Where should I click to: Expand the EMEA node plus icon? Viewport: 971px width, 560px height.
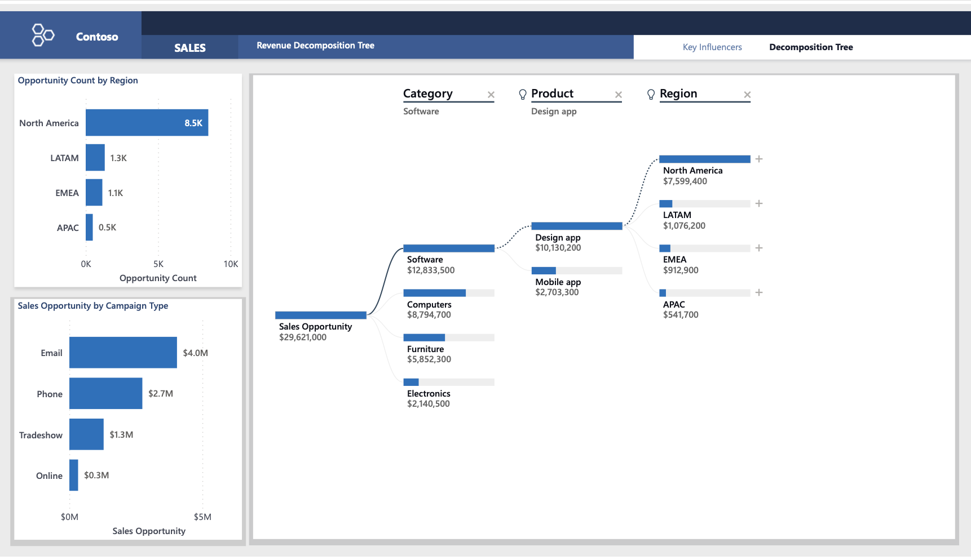tap(759, 248)
